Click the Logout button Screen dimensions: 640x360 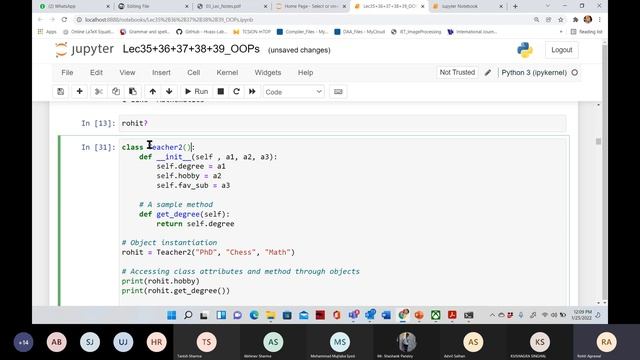click(x=562, y=50)
